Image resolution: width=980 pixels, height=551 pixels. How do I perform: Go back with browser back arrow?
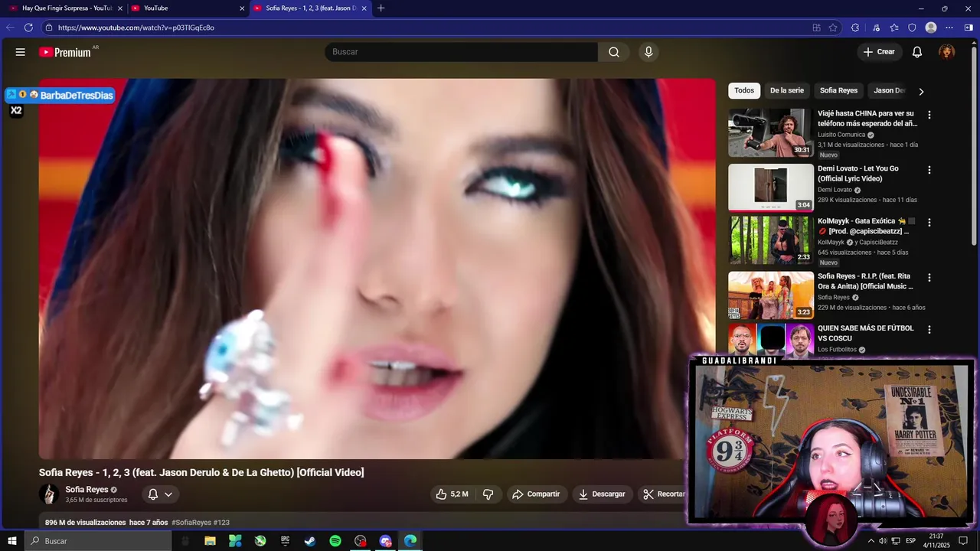point(10,28)
